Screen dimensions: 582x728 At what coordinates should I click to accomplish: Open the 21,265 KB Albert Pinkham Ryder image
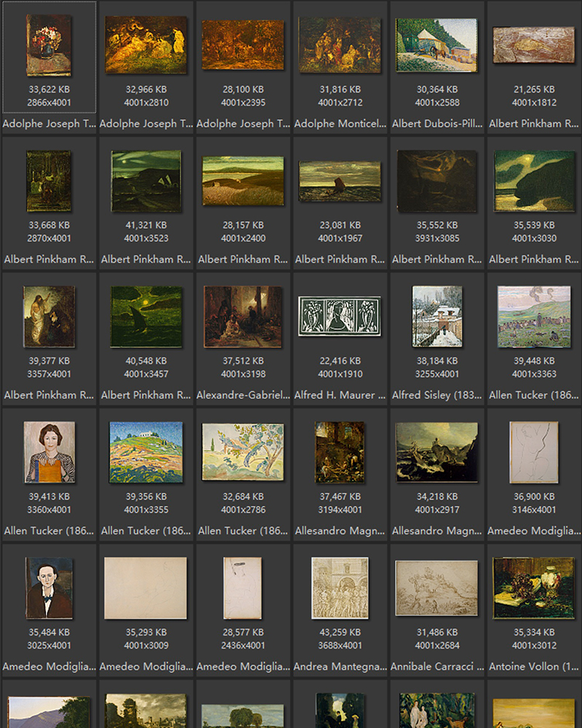[533, 45]
